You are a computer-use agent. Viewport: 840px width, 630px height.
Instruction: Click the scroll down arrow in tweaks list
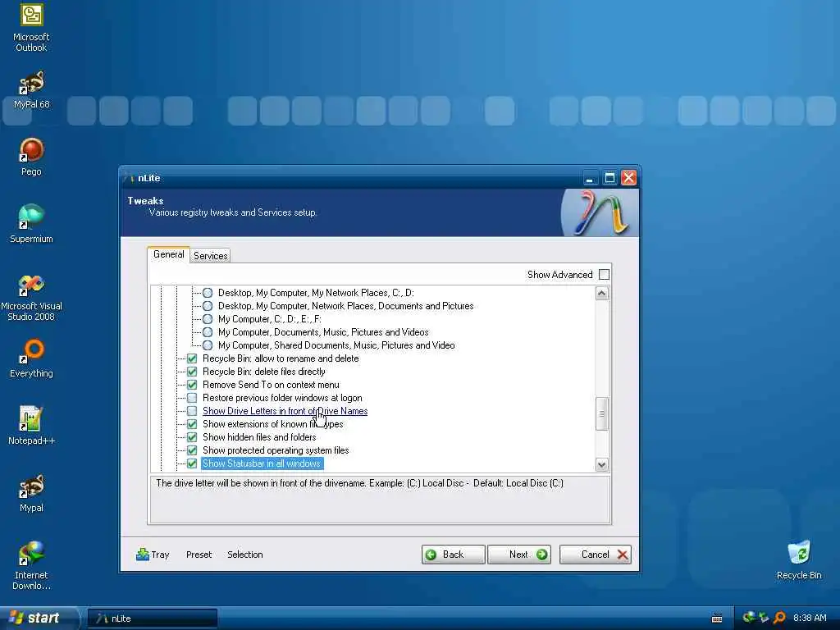point(601,464)
